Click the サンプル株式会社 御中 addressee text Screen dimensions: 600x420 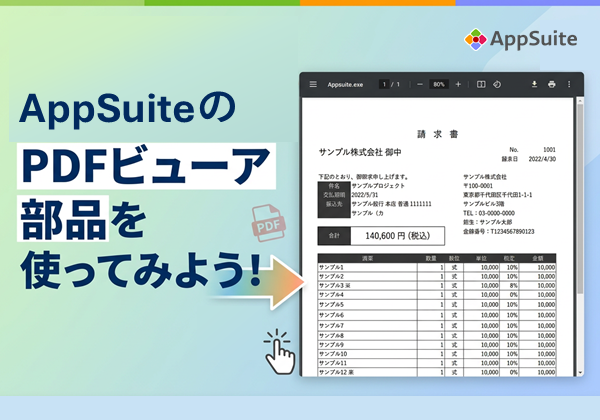point(360,152)
